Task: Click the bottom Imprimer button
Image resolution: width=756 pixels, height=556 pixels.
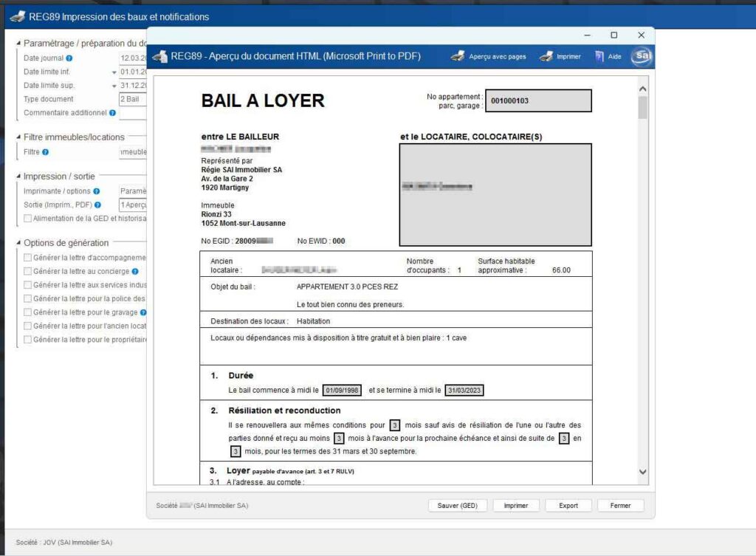Action: click(516, 505)
